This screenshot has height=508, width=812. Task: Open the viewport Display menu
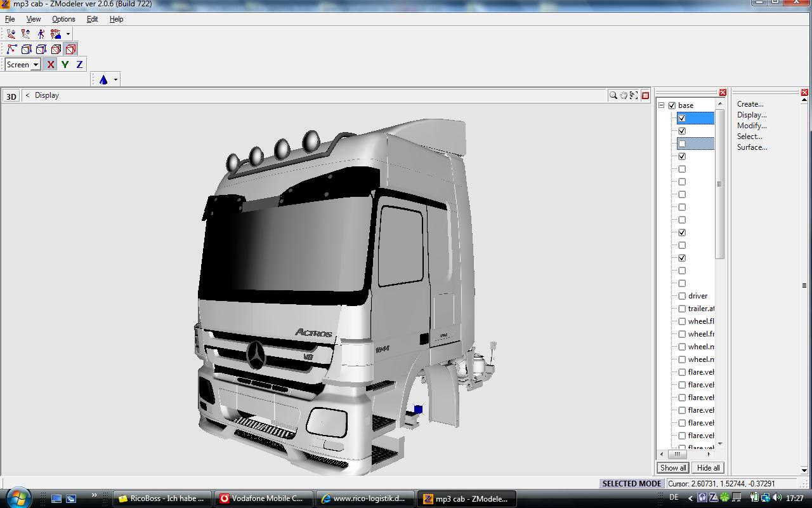click(x=47, y=95)
